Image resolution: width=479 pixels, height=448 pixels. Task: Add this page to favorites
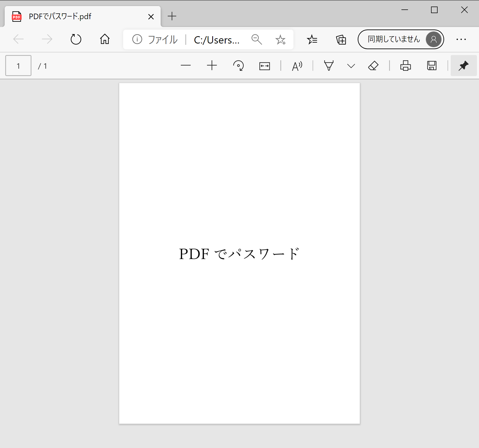[281, 40]
